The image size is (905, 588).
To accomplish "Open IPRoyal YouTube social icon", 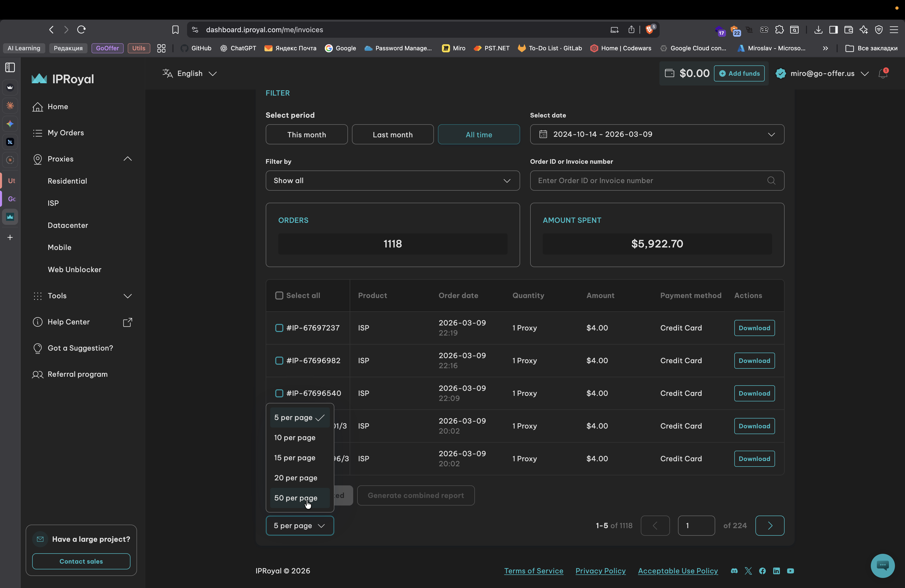I will tap(790, 571).
